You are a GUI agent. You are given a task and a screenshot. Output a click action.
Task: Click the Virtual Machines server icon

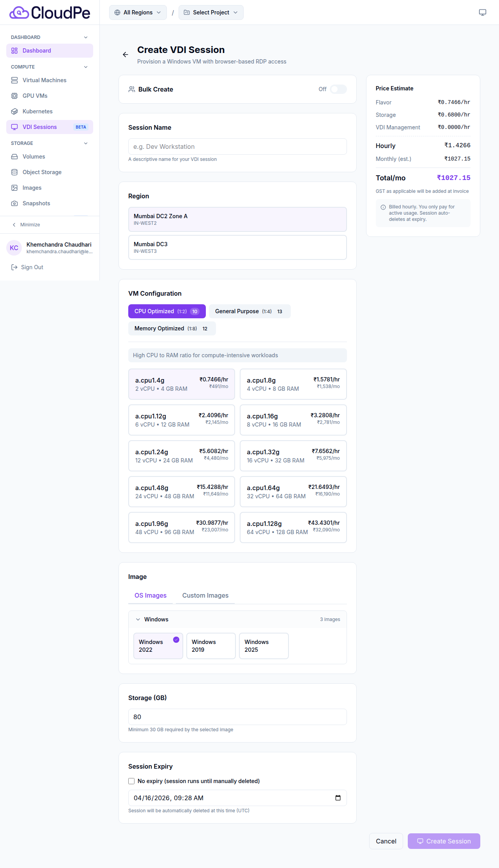tap(14, 80)
